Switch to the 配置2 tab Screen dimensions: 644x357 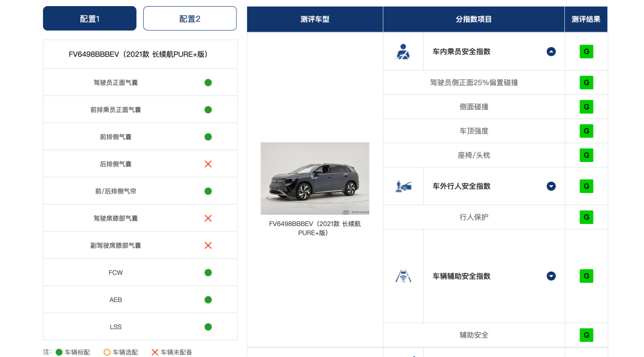coord(190,18)
